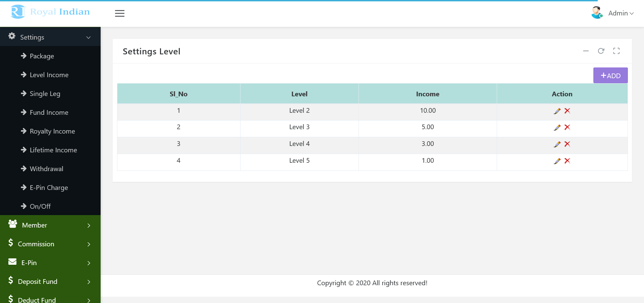Go to Withdrawal settings
Screen dimensions: 644x303
tap(46, 169)
